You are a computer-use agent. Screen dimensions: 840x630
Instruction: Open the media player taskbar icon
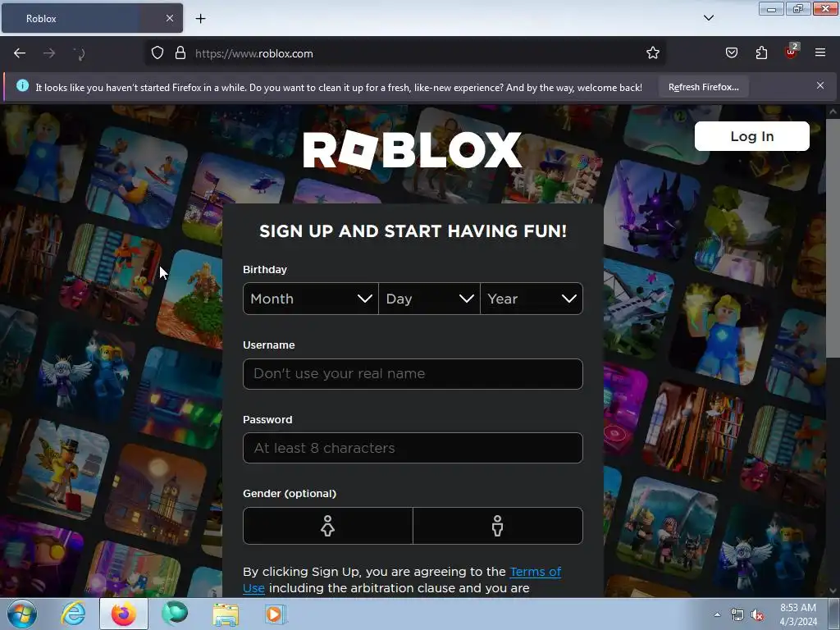point(276,614)
